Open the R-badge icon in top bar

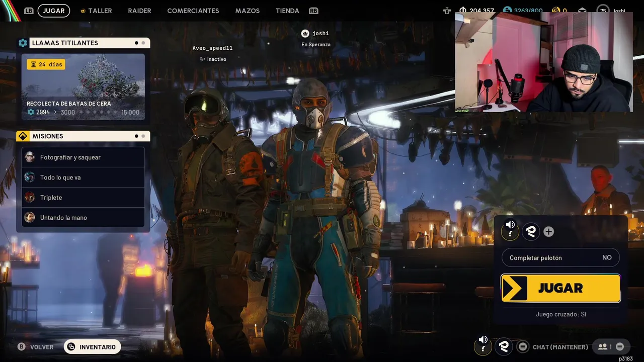tap(447, 11)
